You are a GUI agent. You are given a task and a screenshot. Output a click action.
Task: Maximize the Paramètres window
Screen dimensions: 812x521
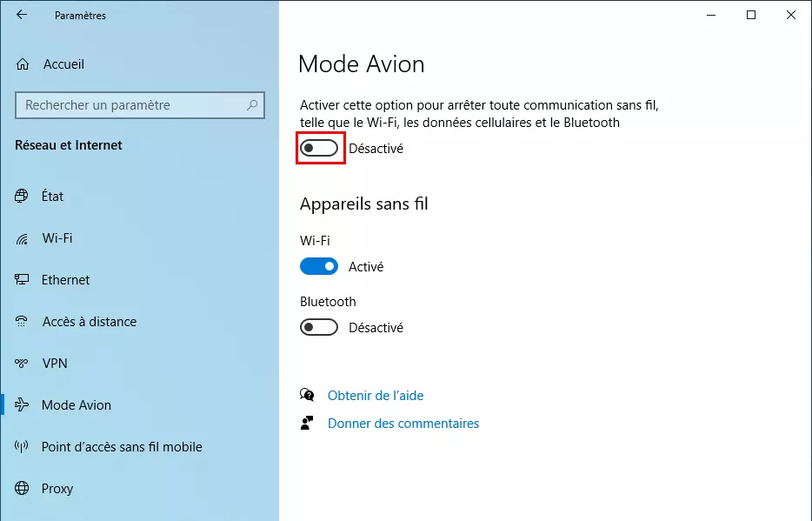pyautogui.click(x=751, y=15)
